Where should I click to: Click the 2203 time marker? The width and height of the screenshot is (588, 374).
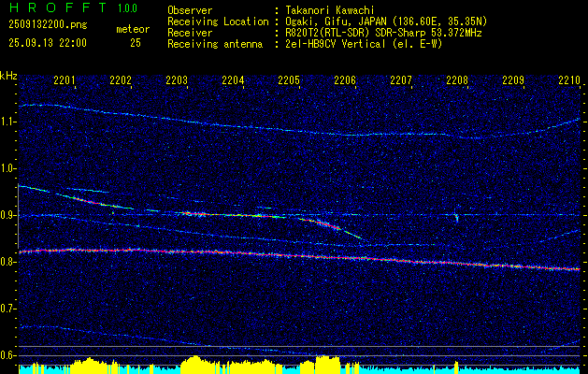pos(177,79)
